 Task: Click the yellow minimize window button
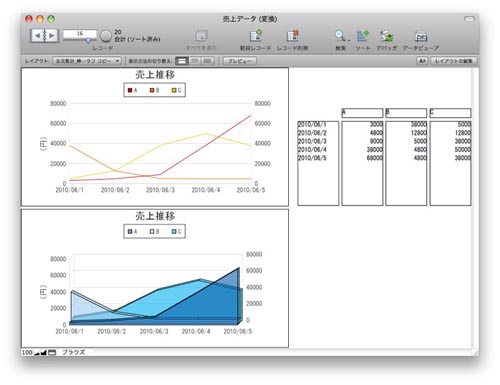40,19
